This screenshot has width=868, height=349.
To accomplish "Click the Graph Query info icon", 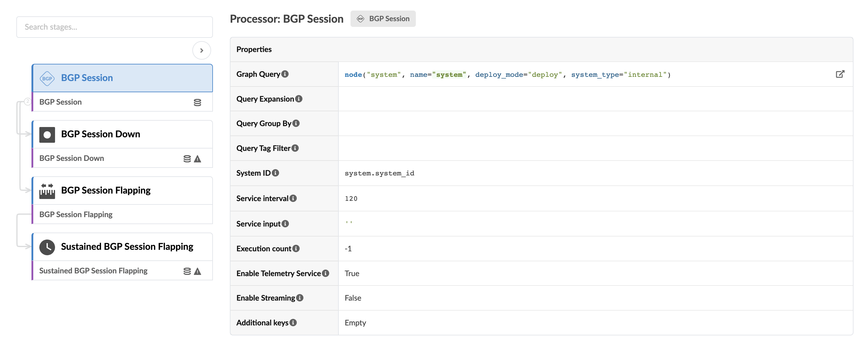I will pos(285,74).
